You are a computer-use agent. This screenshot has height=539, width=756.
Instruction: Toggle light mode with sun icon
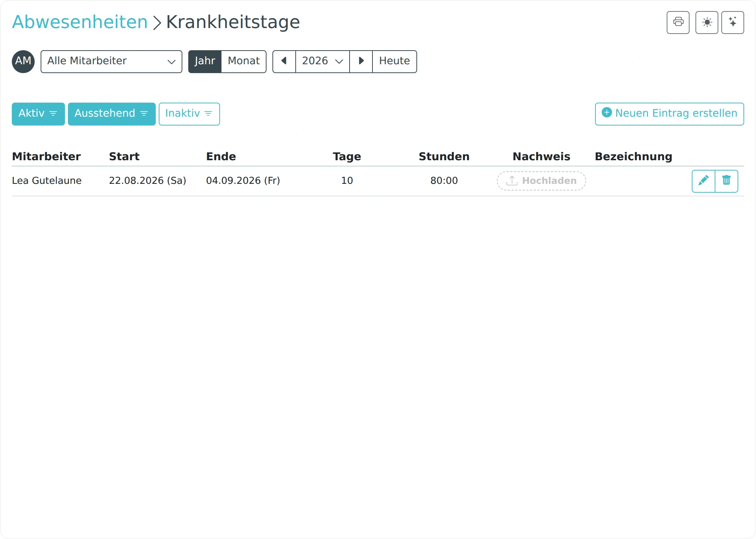(707, 23)
